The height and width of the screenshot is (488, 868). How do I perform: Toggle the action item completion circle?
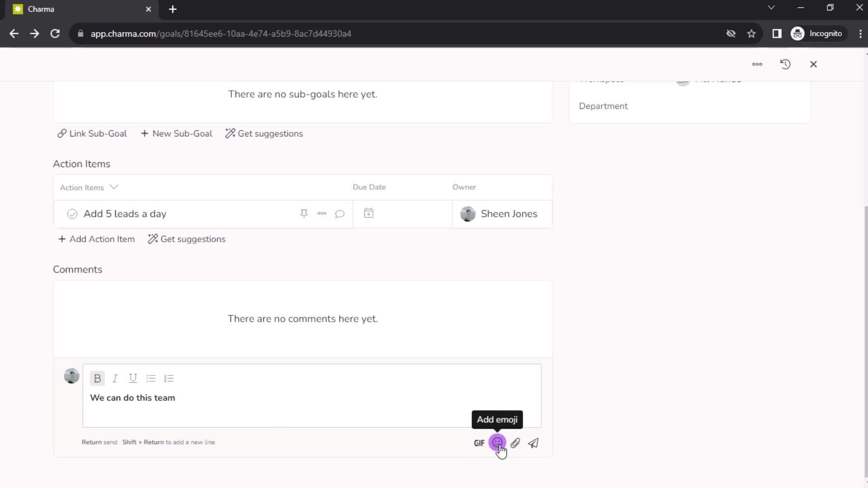(72, 213)
